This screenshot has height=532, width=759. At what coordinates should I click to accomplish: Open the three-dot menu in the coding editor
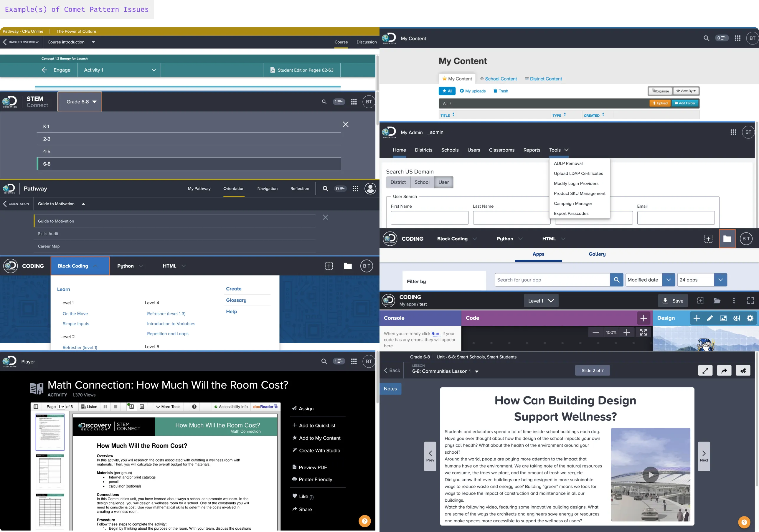click(734, 301)
